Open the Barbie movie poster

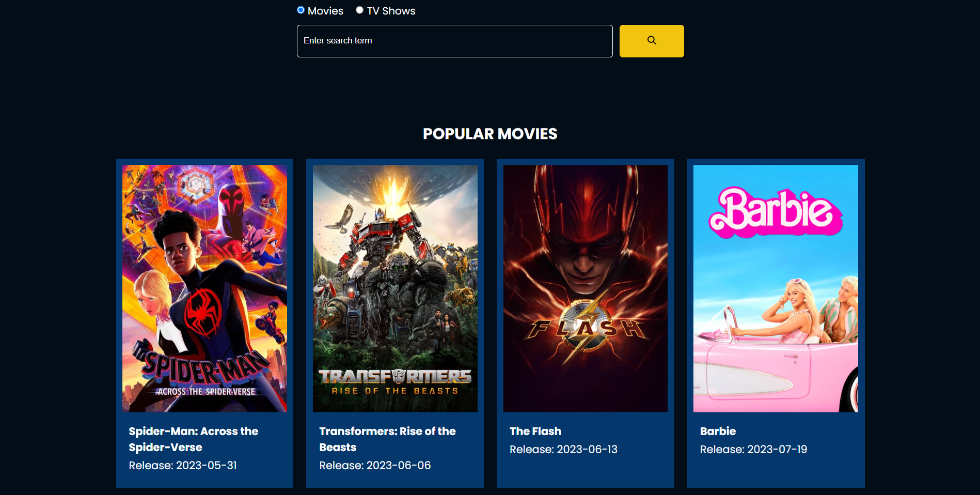click(775, 288)
